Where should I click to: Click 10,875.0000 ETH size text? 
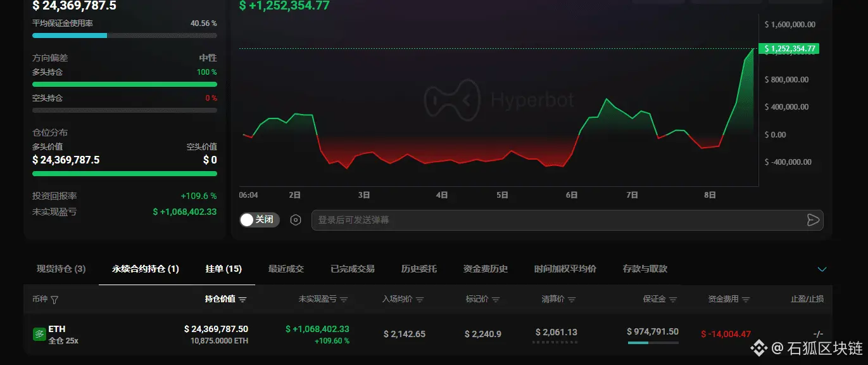click(x=219, y=341)
